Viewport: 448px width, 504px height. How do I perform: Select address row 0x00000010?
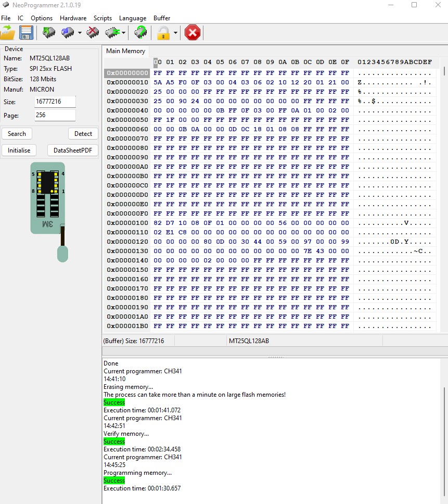click(x=127, y=82)
